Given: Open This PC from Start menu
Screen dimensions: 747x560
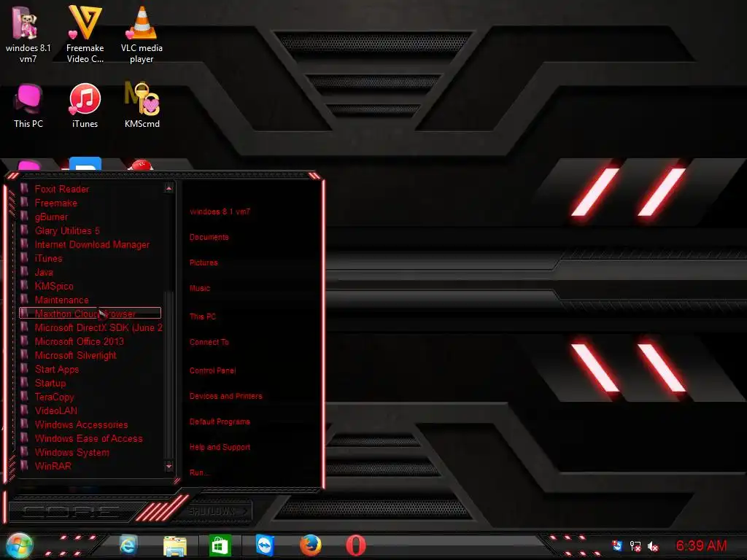Looking at the screenshot, I should tap(203, 316).
